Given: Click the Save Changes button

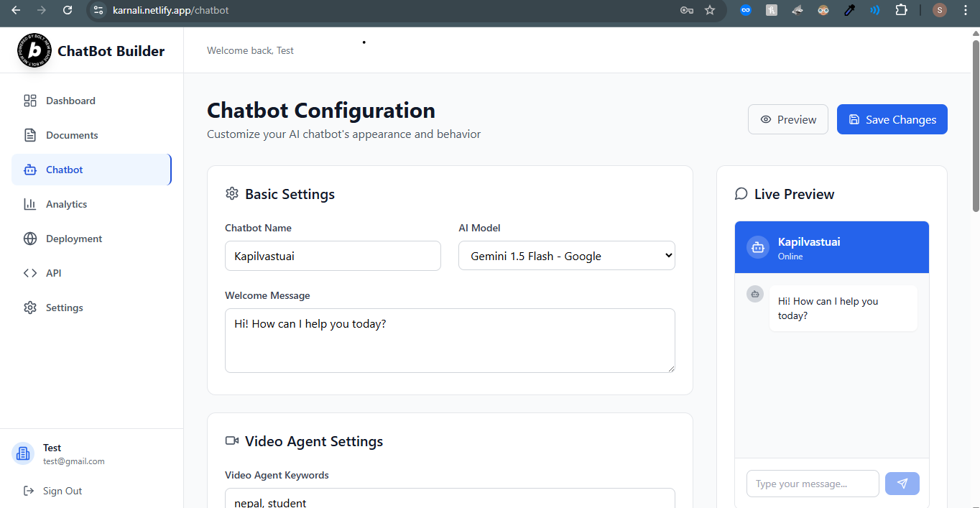Looking at the screenshot, I should click(x=892, y=119).
